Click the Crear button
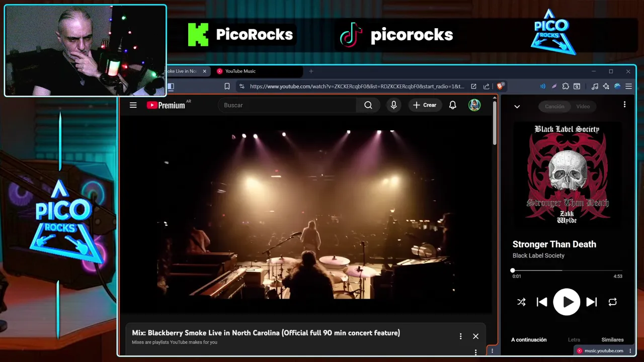Viewport: 644px width, 362px height. [x=425, y=105]
